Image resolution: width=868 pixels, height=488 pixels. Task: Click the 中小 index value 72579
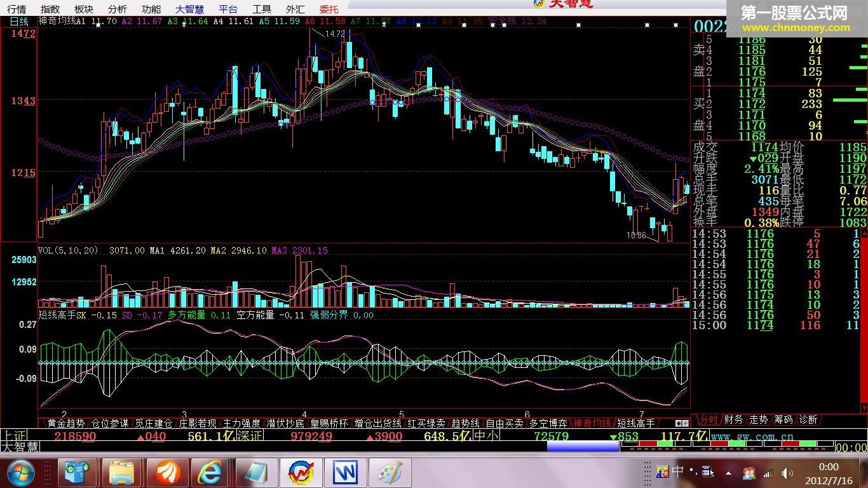(552, 437)
